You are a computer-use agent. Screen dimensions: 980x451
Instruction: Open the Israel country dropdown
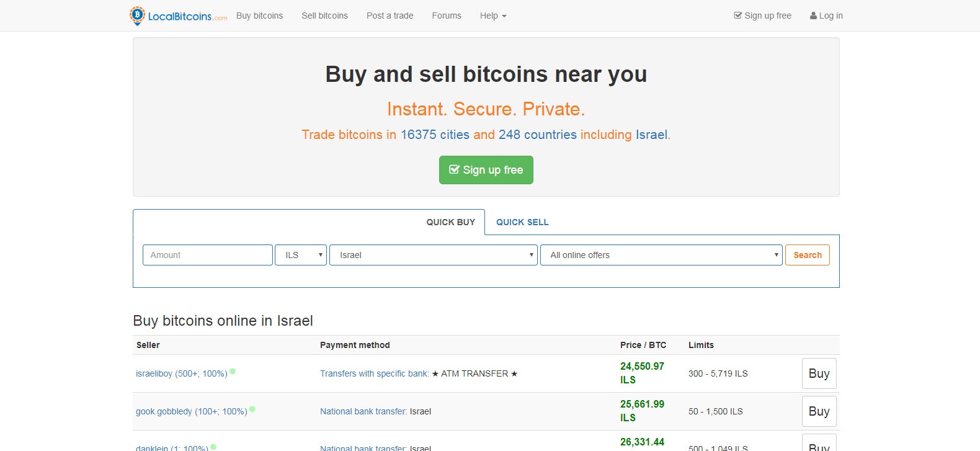point(434,255)
